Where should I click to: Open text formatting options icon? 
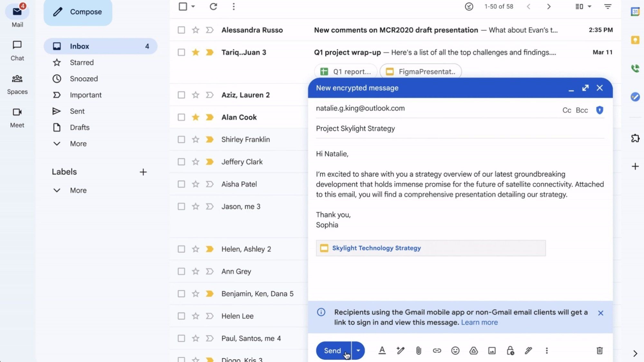point(382,350)
